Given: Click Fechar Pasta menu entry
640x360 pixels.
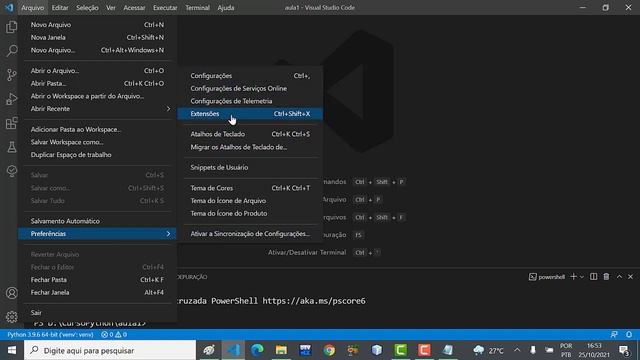Looking at the screenshot, I should click(x=98, y=280).
